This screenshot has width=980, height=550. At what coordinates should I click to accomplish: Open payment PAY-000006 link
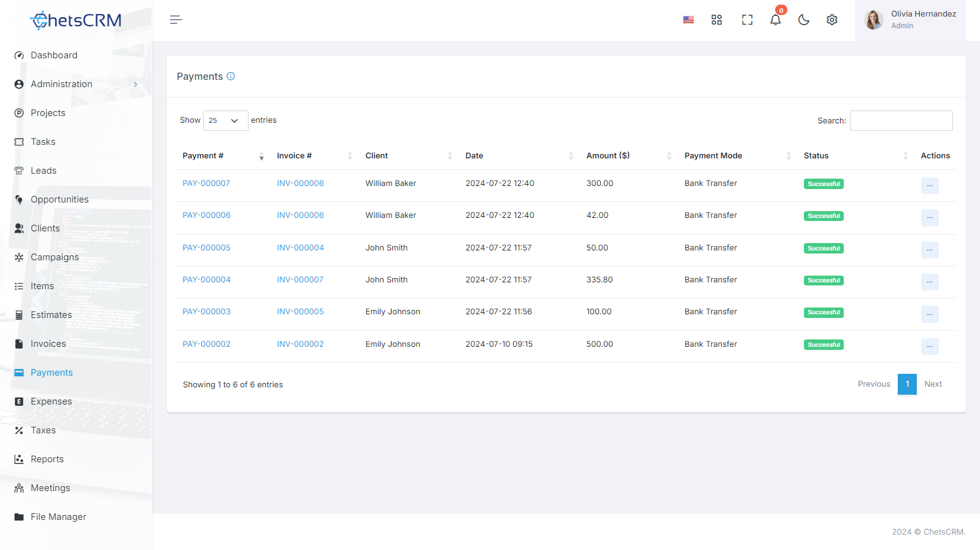[x=206, y=215]
